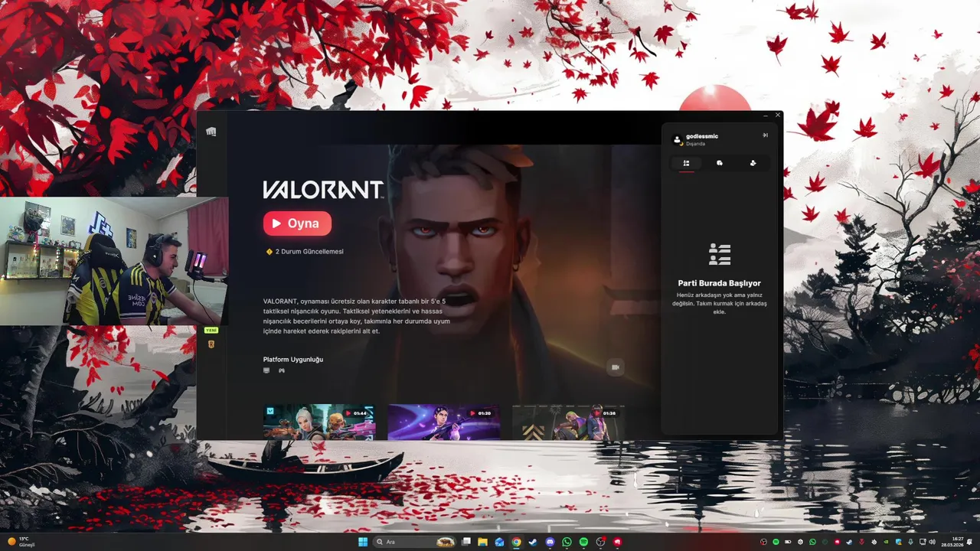The image size is (980, 551).
Task: Click the godlessmic profile avatar
Action: (x=677, y=140)
